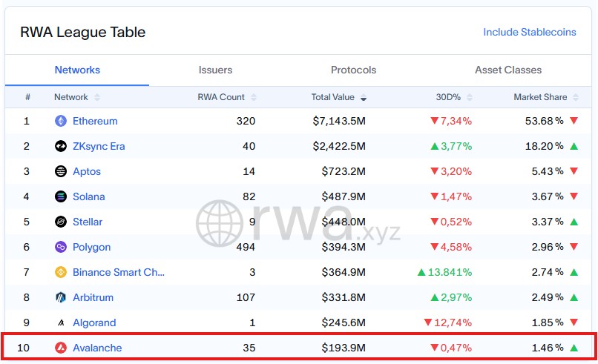This screenshot has height=364, width=598.
Task: Click the $7,143.5M total value cell
Action: (339, 121)
